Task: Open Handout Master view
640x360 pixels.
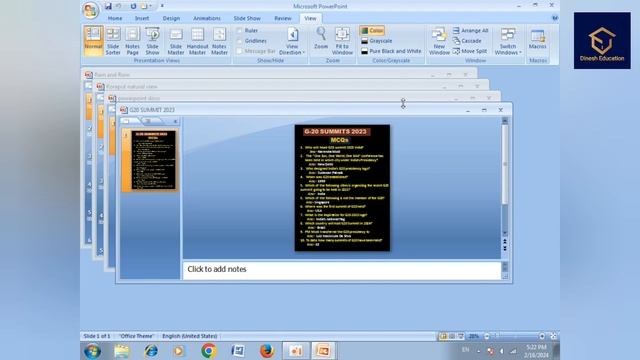Action: [x=198, y=40]
